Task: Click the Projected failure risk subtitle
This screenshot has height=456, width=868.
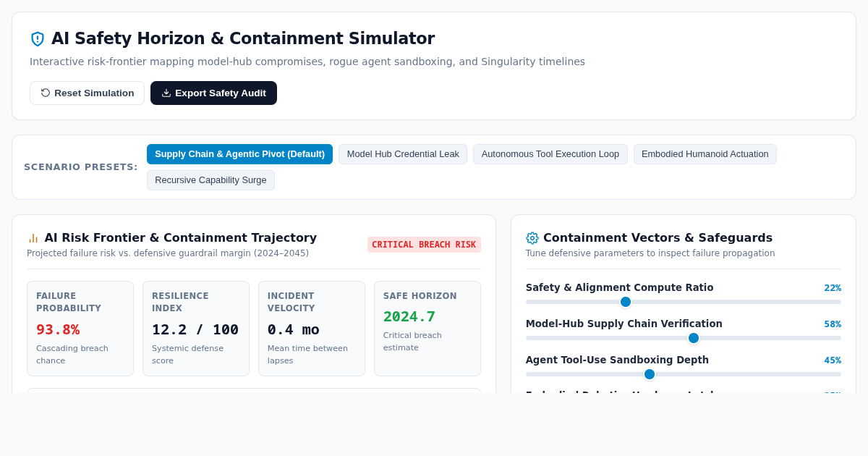Action: tap(168, 253)
